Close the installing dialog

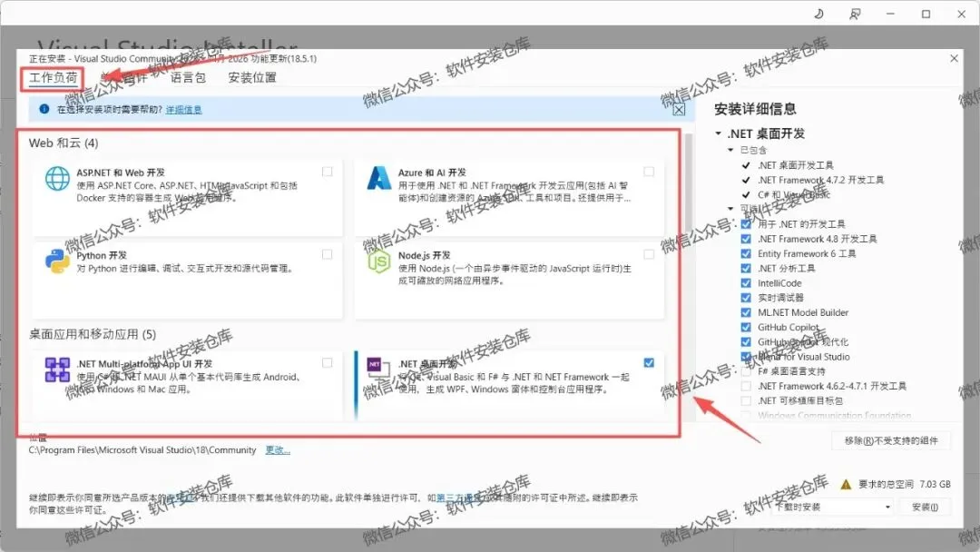coord(954,58)
